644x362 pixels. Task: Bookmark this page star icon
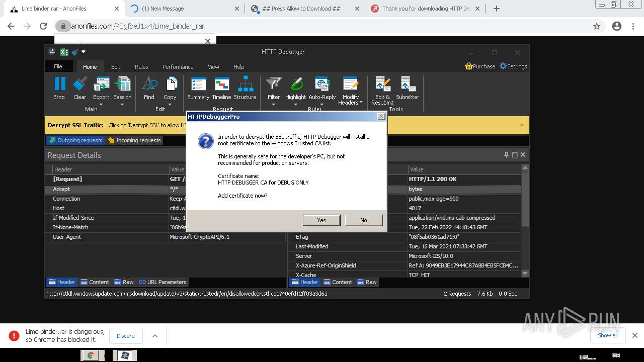click(x=597, y=26)
